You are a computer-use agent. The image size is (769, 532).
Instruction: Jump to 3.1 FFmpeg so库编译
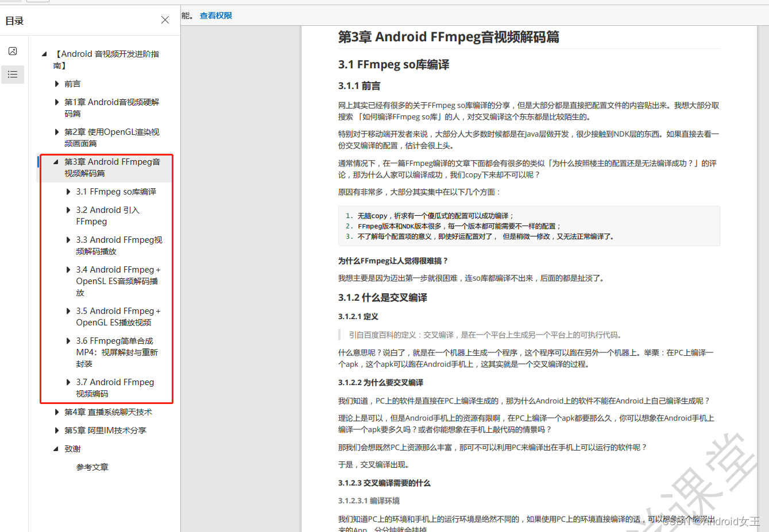click(116, 192)
